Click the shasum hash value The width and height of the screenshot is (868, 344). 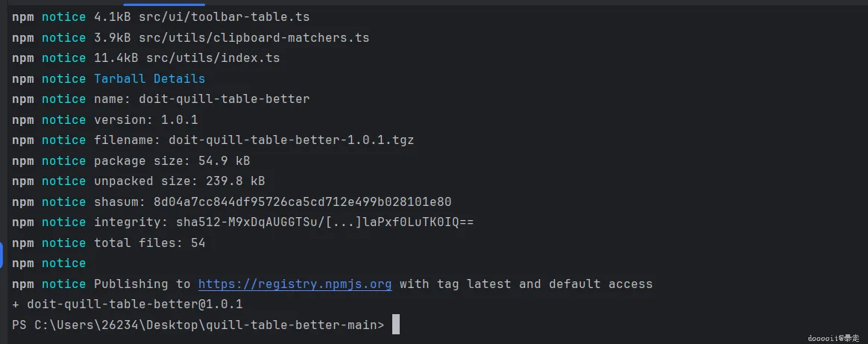tap(302, 201)
